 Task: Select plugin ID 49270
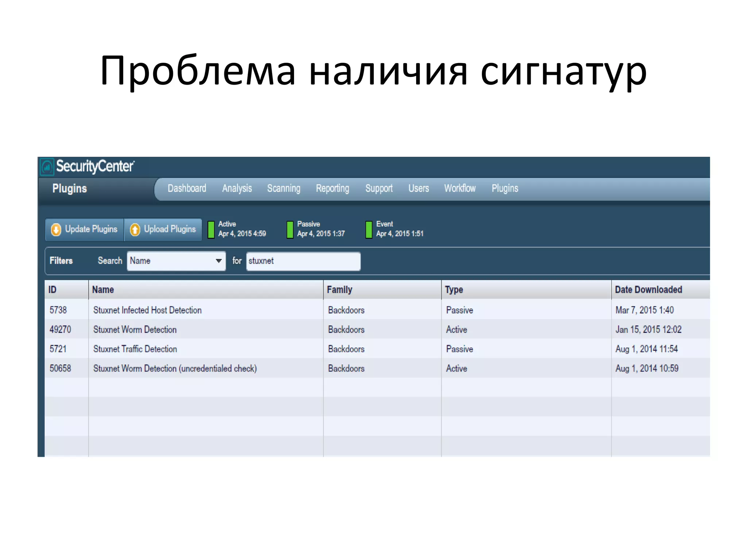tap(61, 329)
